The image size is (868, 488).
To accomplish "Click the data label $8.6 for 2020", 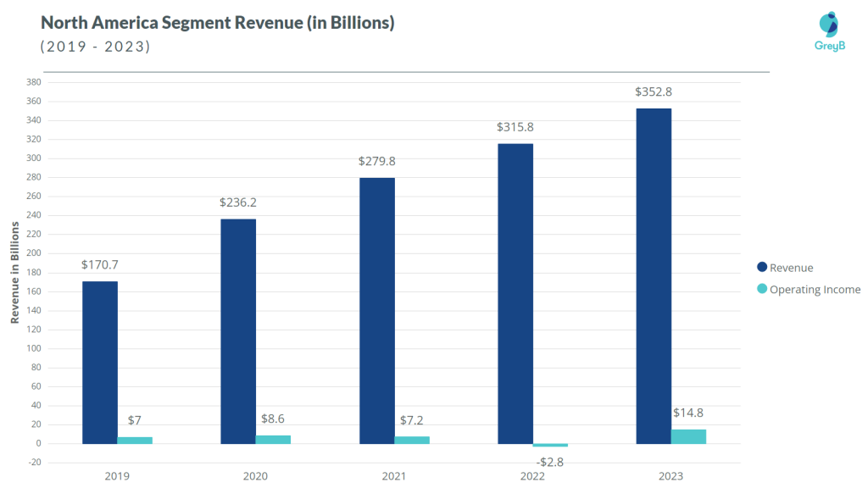I will point(272,418).
